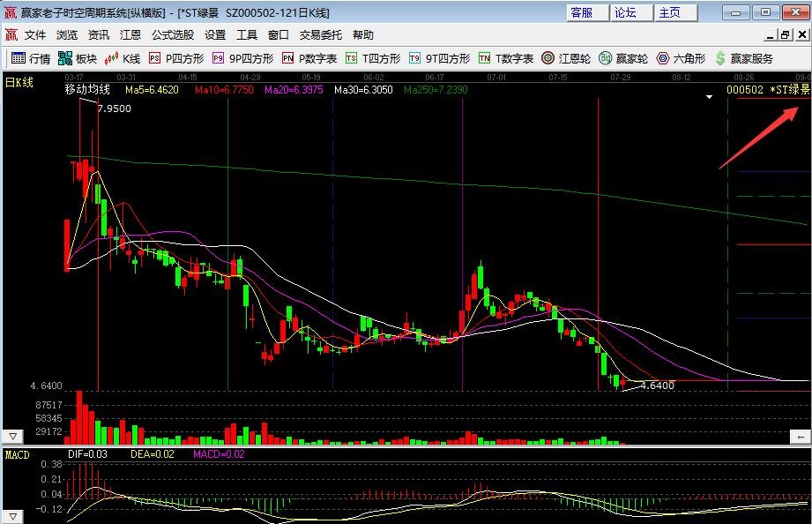Open the 交易委托 menu

click(x=321, y=35)
